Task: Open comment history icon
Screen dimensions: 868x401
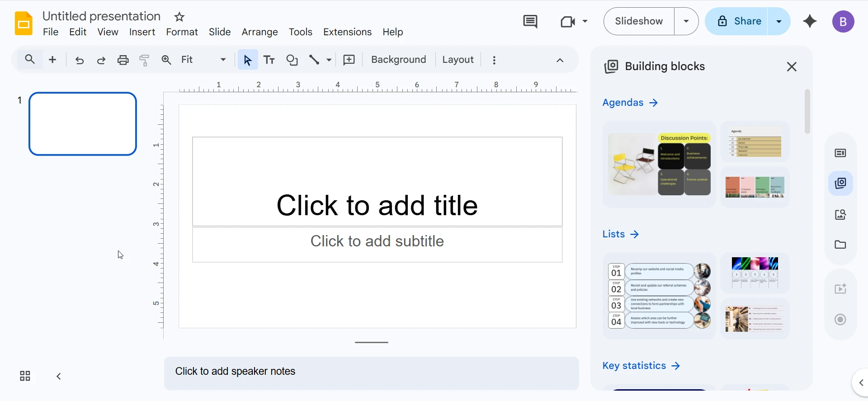Action: [x=530, y=21]
